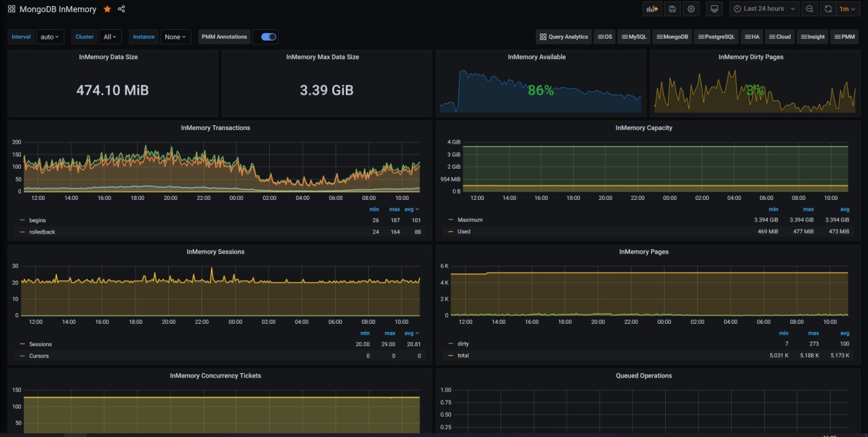Open the Last 24 hours time picker

(764, 9)
